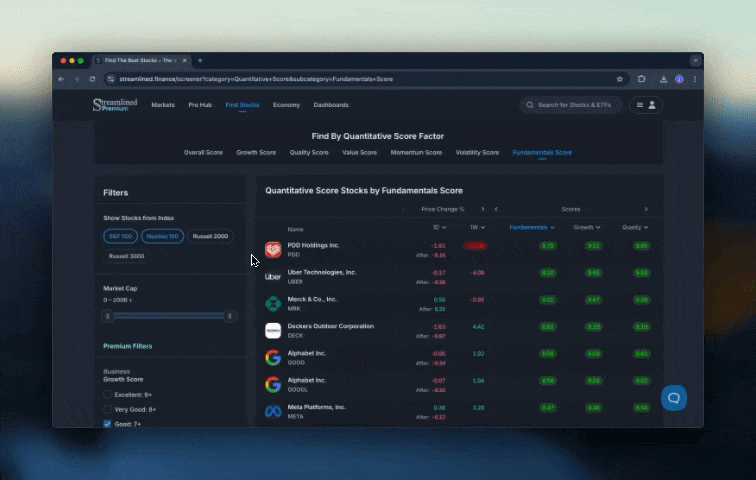
Task: Open the Markets menu
Action: (163, 105)
